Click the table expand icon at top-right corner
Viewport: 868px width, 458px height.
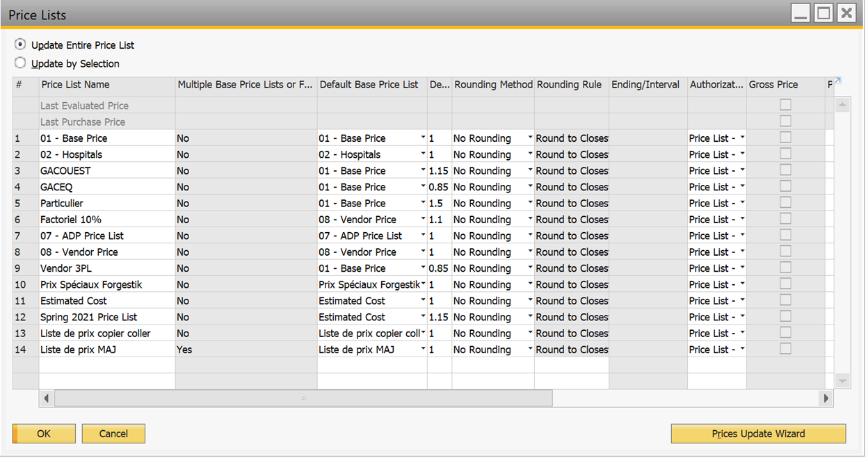[838, 81]
